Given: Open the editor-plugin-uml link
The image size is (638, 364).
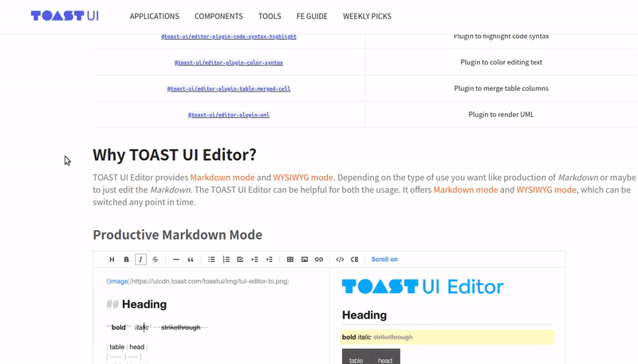Looking at the screenshot, I should (x=229, y=115).
